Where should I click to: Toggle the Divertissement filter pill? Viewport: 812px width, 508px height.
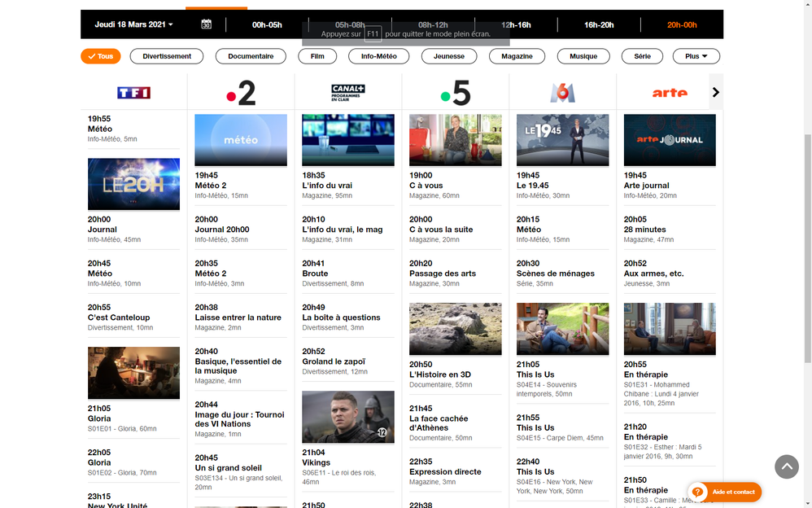(x=167, y=56)
